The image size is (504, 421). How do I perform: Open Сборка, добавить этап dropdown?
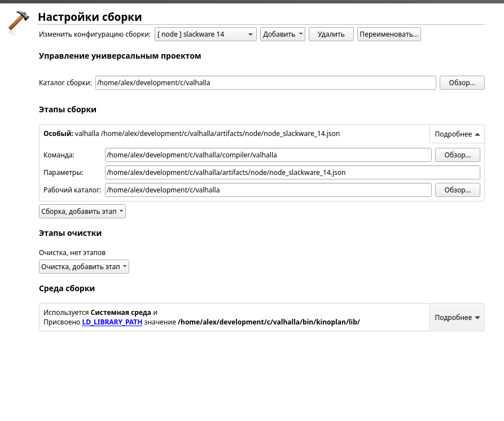coord(82,212)
